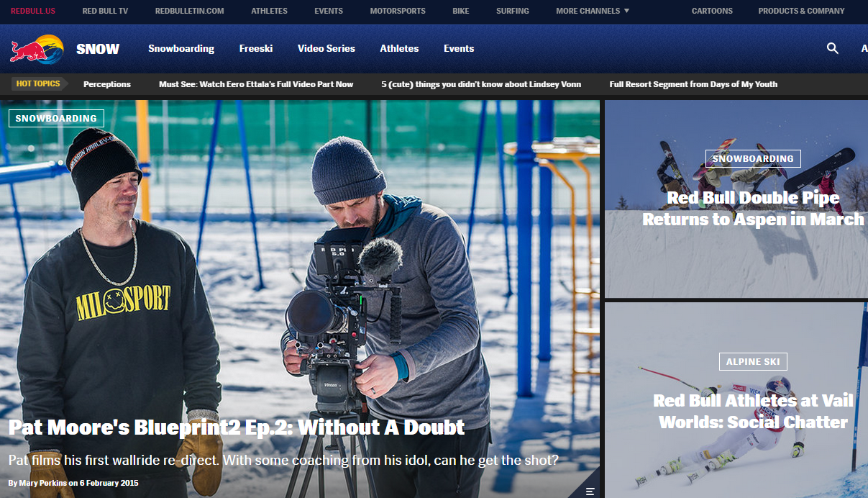Open the Snowboarding section
This screenshot has height=498, width=868.
[181, 48]
